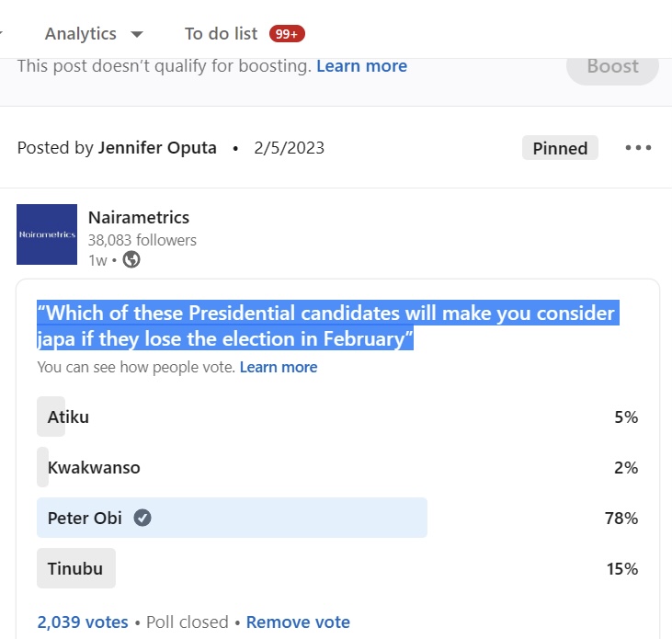Viewport: 672px width, 639px height.
Task: Click Remove vote
Action: coord(298,622)
